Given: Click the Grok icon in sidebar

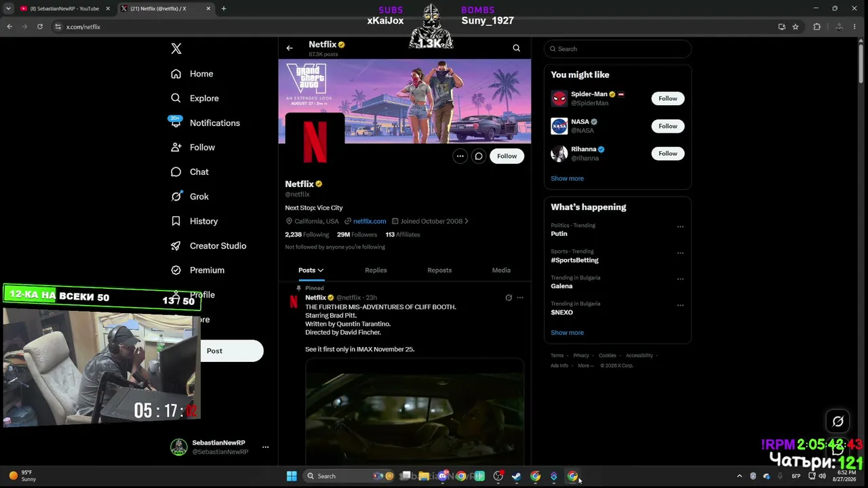Looking at the screenshot, I should coord(176,197).
